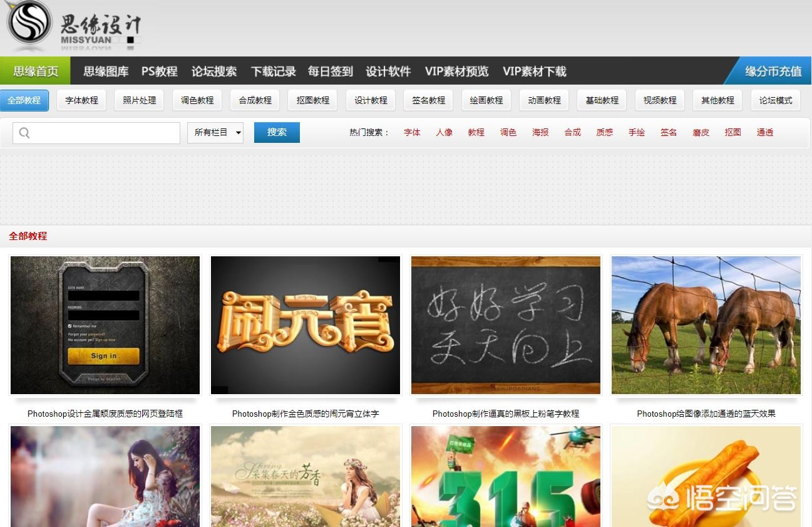The width and height of the screenshot is (812, 527).
Task: Click the blackboard chalk writing thumbnail
Action: [505, 325]
